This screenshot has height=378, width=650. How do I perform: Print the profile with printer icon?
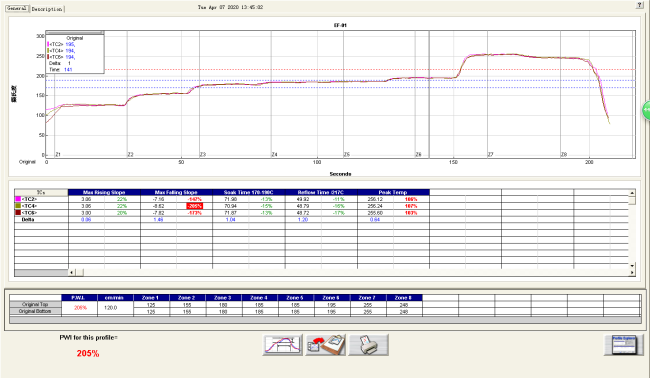[369, 345]
